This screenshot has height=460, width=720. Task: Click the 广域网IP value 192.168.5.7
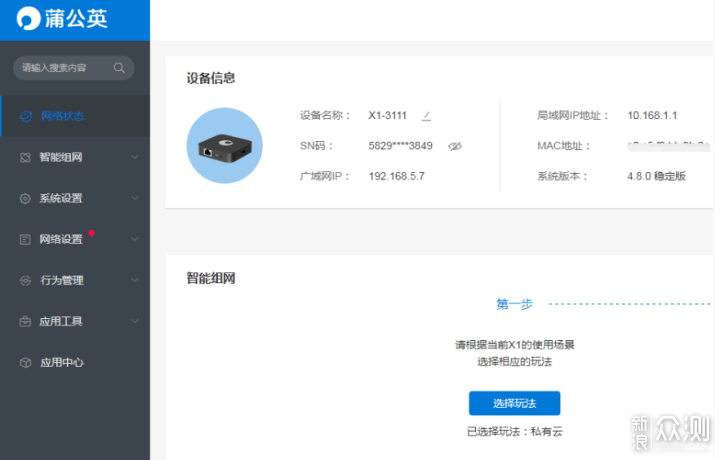coord(396,176)
